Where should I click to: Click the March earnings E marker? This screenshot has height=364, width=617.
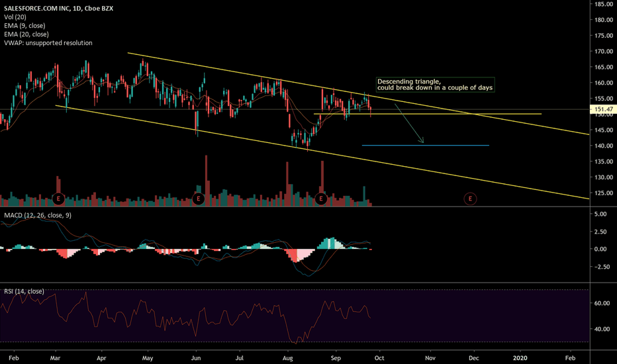[x=58, y=199]
